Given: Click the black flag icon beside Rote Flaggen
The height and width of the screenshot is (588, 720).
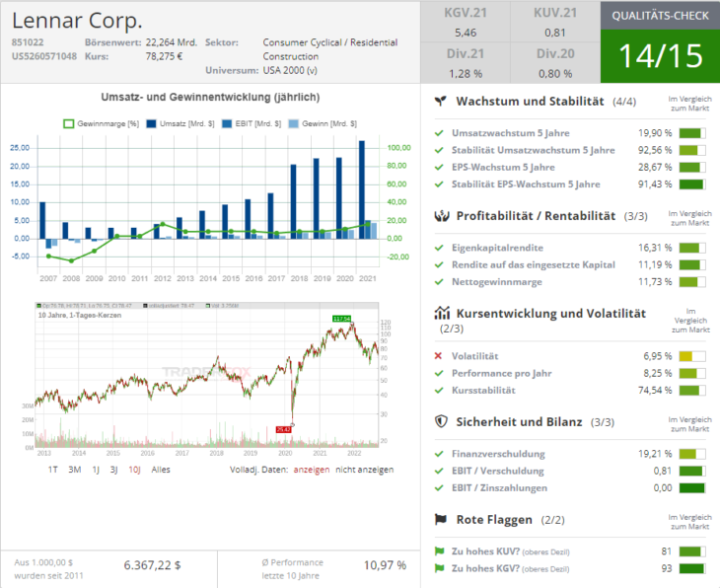Looking at the screenshot, I should click(x=443, y=519).
